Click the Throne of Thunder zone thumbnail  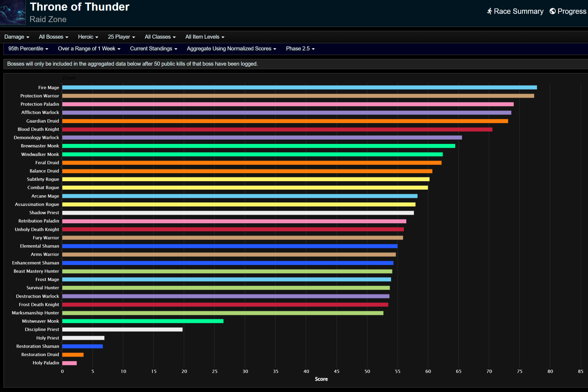click(13, 12)
